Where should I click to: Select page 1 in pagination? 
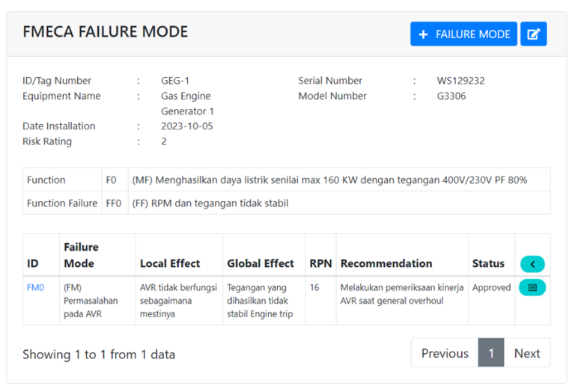(491, 353)
